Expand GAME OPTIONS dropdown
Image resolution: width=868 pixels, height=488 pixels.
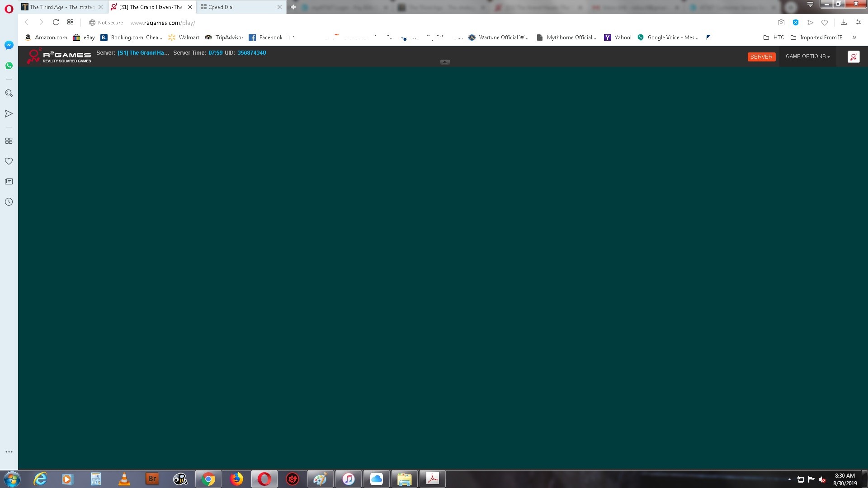pyautogui.click(x=807, y=56)
